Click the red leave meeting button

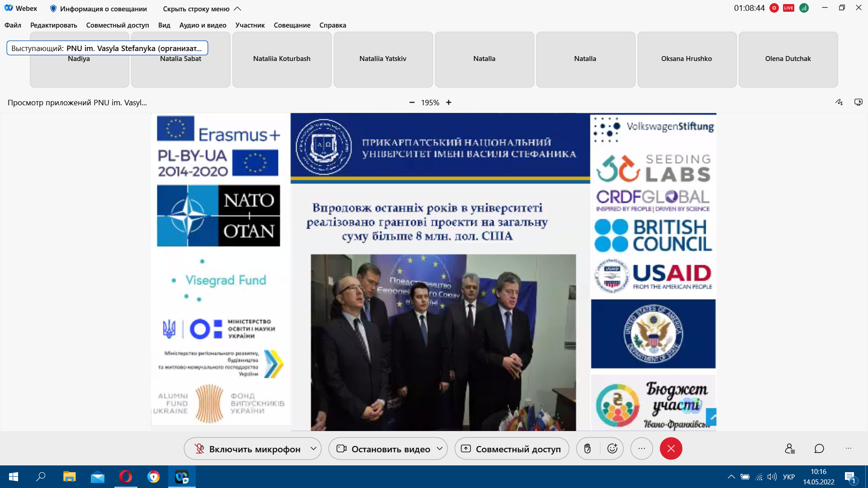click(671, 449)
